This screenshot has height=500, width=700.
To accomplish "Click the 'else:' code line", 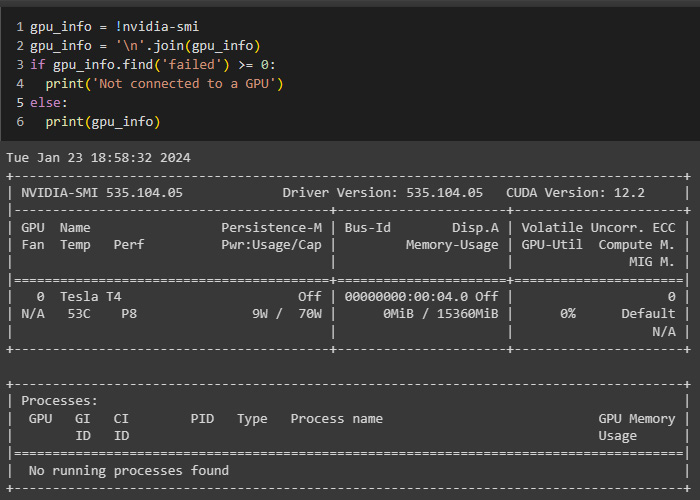I will click(x=49, y=103).
